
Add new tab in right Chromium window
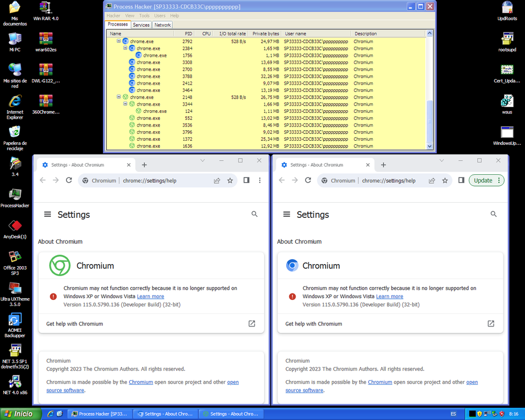click(x=383, y=165)
